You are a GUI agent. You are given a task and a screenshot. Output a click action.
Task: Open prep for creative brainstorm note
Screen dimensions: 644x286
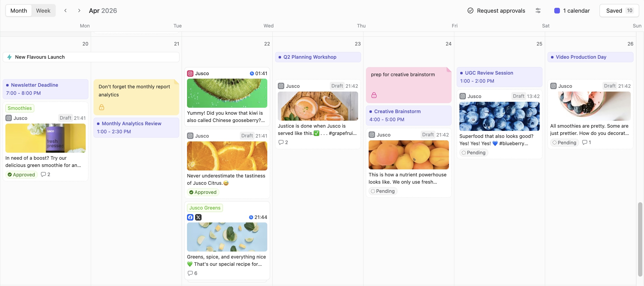tap(409, 85)
